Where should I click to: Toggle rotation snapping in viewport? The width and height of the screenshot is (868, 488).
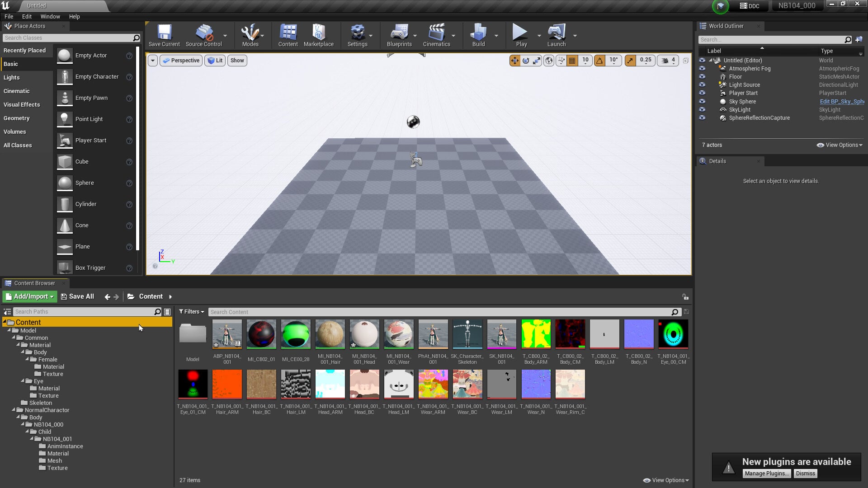click(599, 61)
